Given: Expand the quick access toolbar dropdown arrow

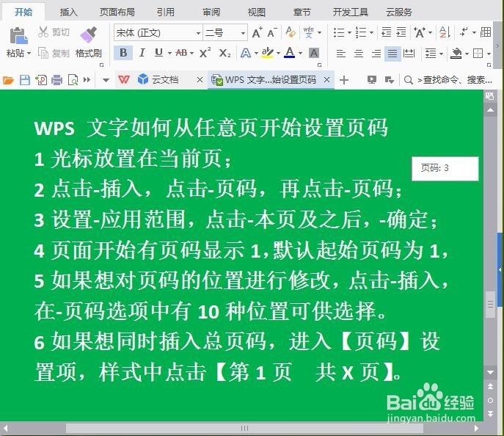Looking at the screenshot, I should point(106,80).
